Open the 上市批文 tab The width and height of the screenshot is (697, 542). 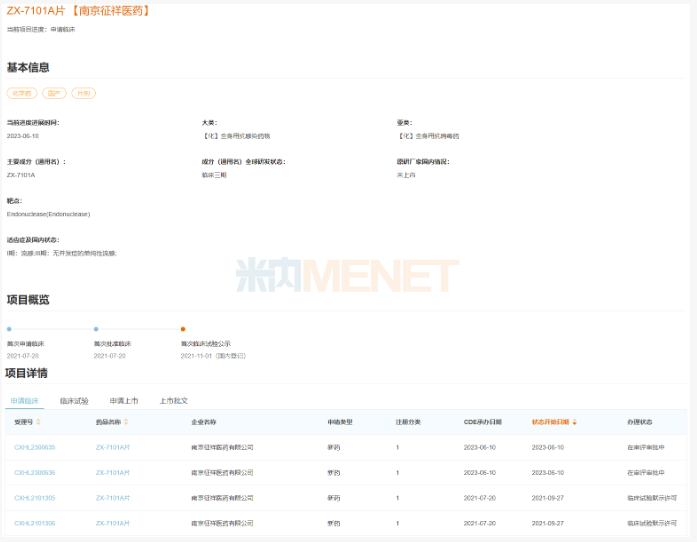[x=174, y=401]
